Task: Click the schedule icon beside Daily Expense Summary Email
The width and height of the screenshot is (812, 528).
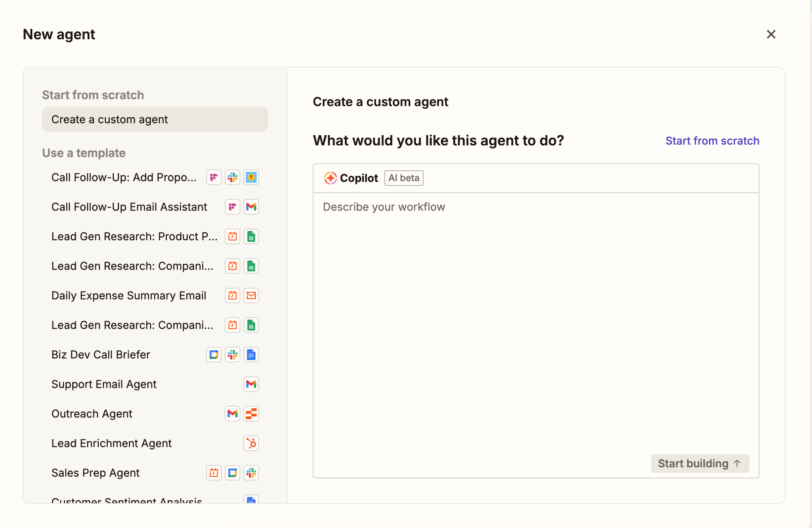Action: 233,295
